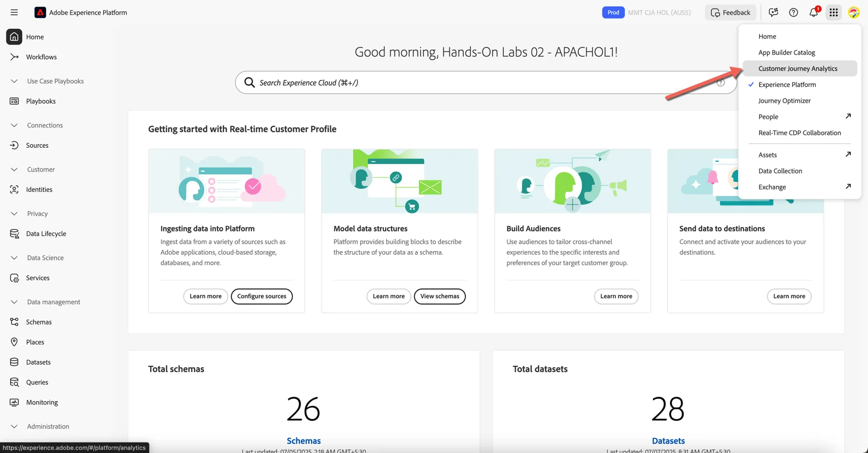
Task: Click the Data Lifecycle sidebar icon
Action: coord(14,234)
